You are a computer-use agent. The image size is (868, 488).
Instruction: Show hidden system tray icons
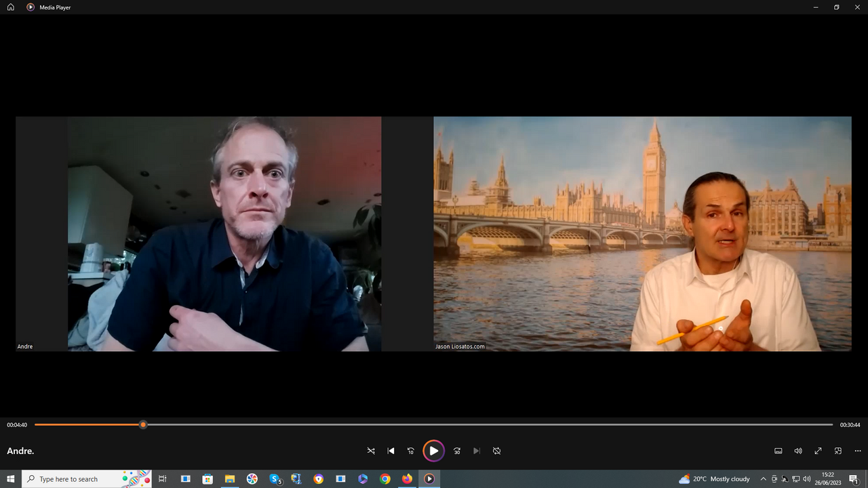(x=764, y=479)
